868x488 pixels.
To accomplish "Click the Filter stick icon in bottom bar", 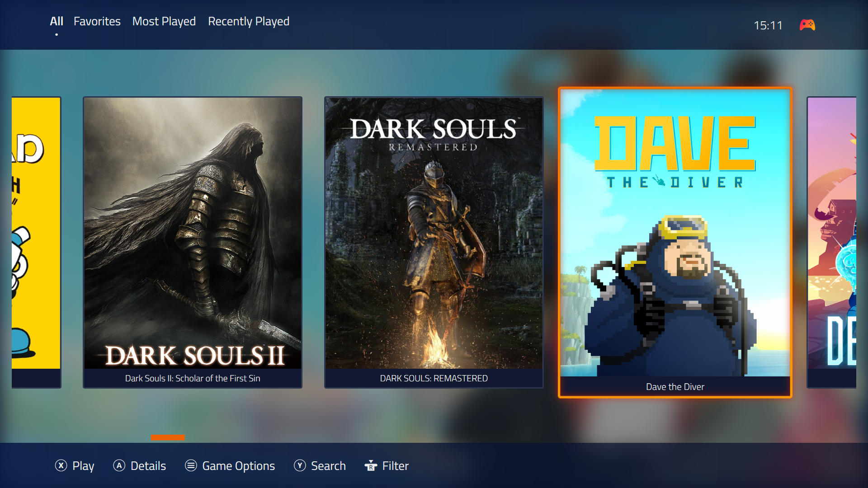I will [x=371, y=465].
